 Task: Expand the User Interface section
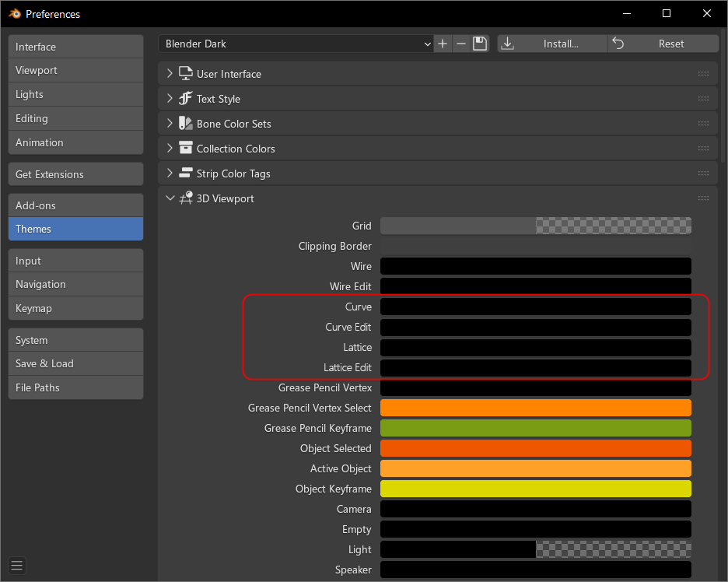point(170,73)
